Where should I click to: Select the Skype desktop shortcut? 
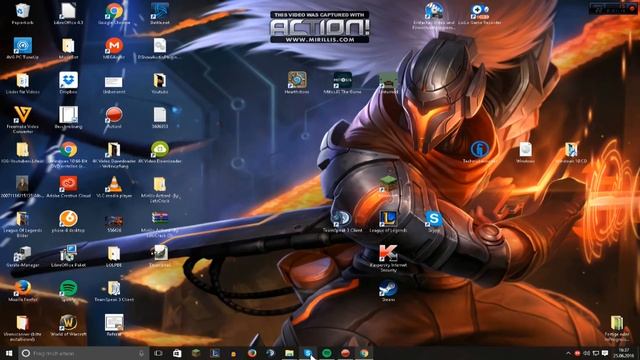click(x=433, y=222)
